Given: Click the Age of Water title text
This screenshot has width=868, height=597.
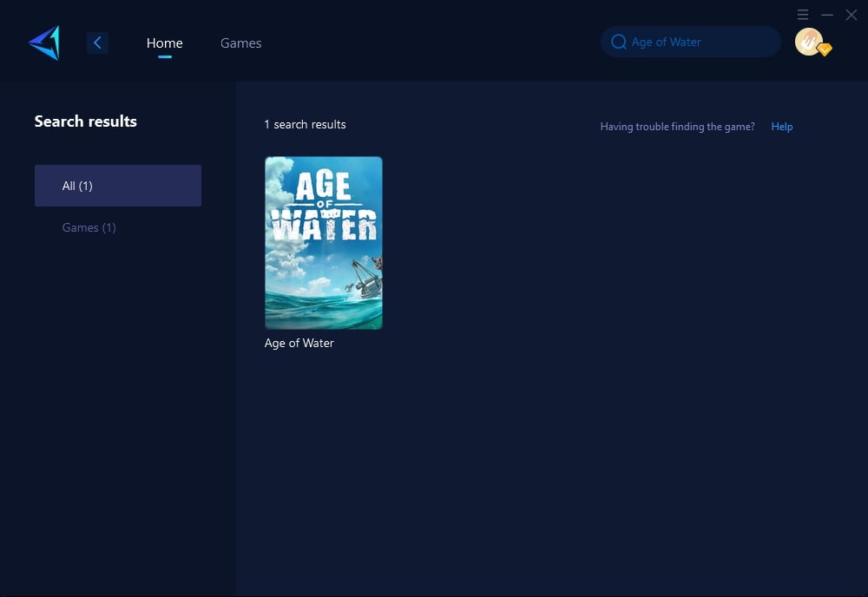Looking at the screenshot, I should pyautogui.click(x=299, y=343).
